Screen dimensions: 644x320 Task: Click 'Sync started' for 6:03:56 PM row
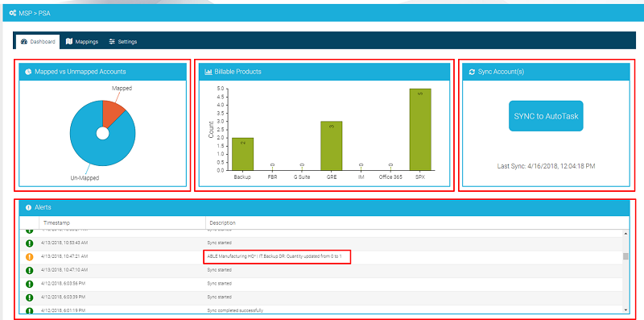pyautogui.click(x=219, y=284)
